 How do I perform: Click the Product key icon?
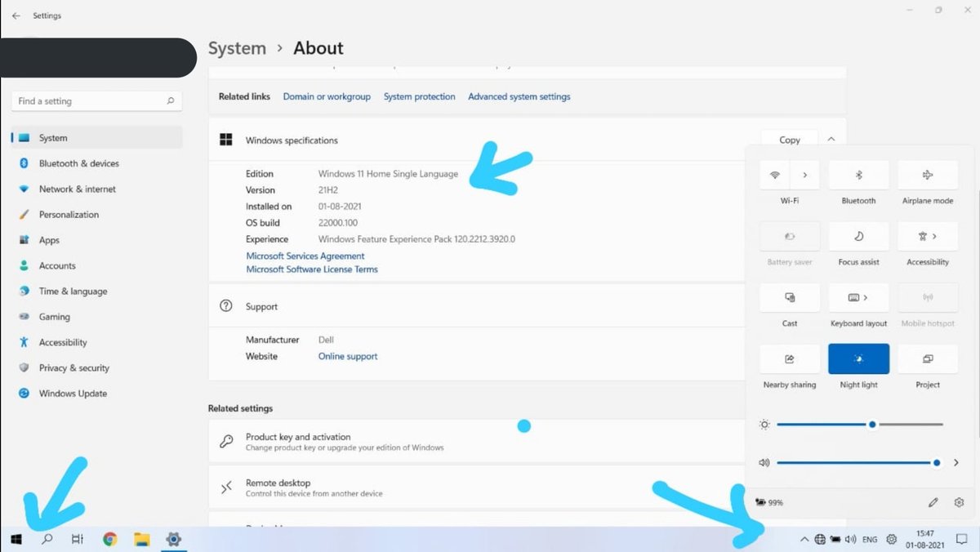tap(227, 442)
